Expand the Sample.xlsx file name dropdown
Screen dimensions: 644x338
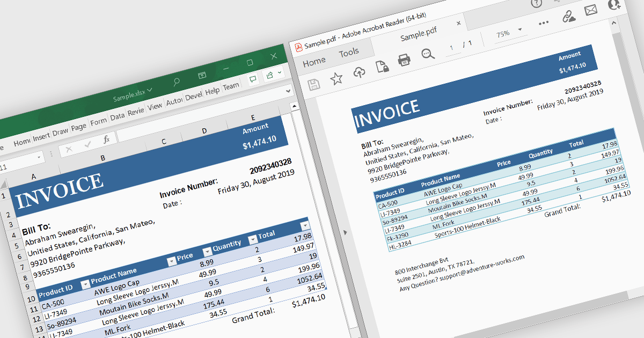click(x=150, y=90)
